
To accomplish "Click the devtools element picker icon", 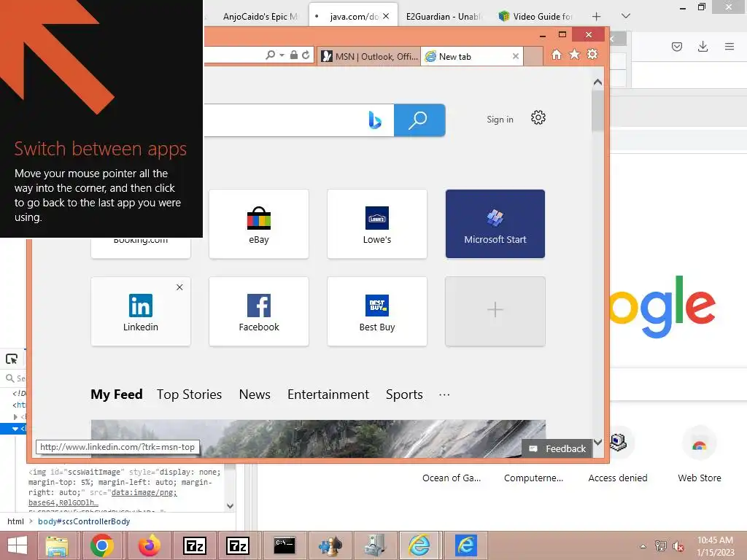I will [12, 359].
